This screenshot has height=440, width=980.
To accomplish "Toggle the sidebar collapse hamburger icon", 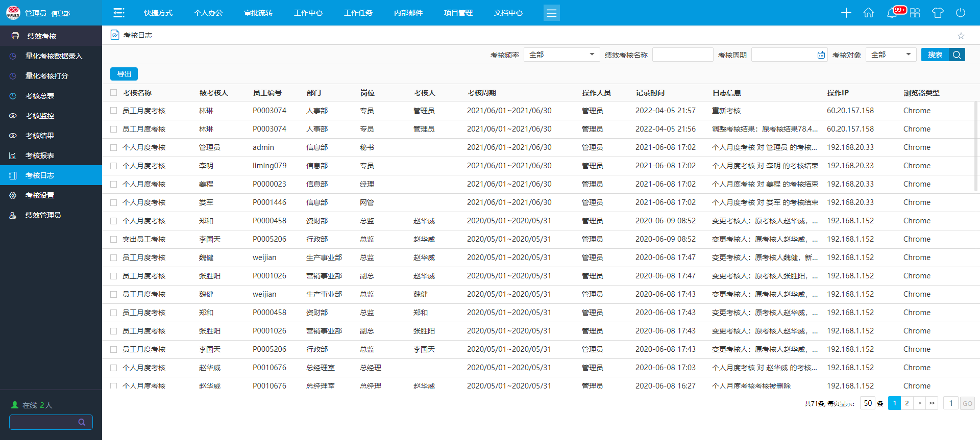I will (119, 13).
